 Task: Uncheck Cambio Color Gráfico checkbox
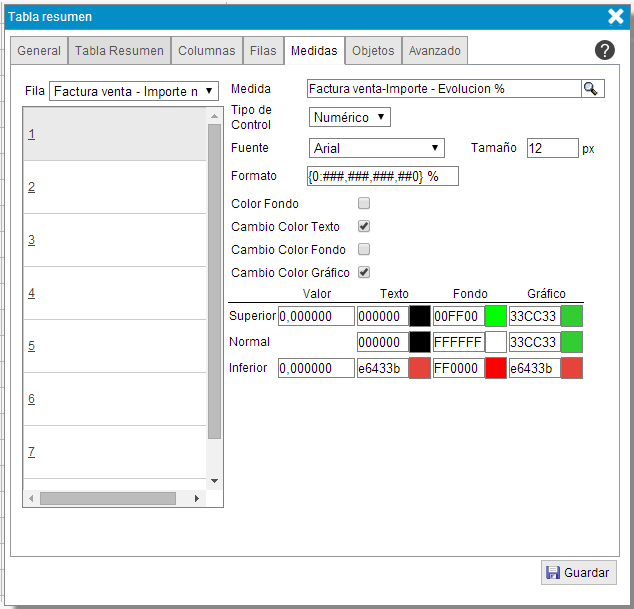[x=364, y=273]
